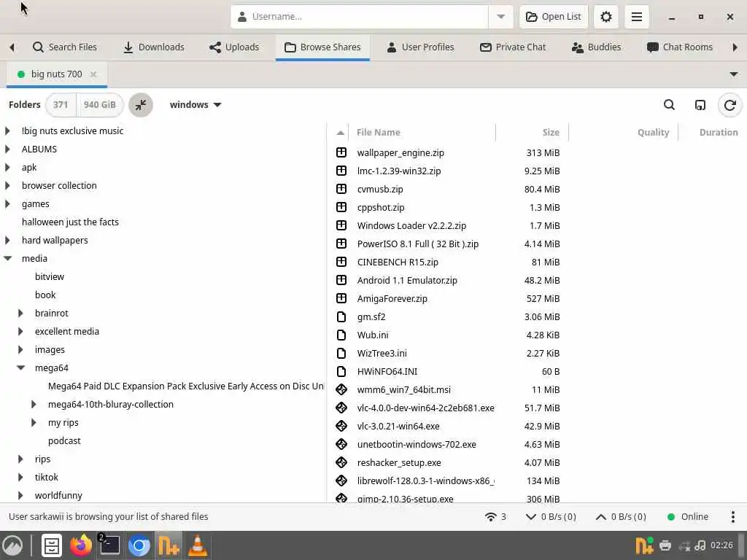This screenshot has height=560, width=747.
Task: Expand the mega64-10th-bluray-collection folder
Action: click(34, 404)
